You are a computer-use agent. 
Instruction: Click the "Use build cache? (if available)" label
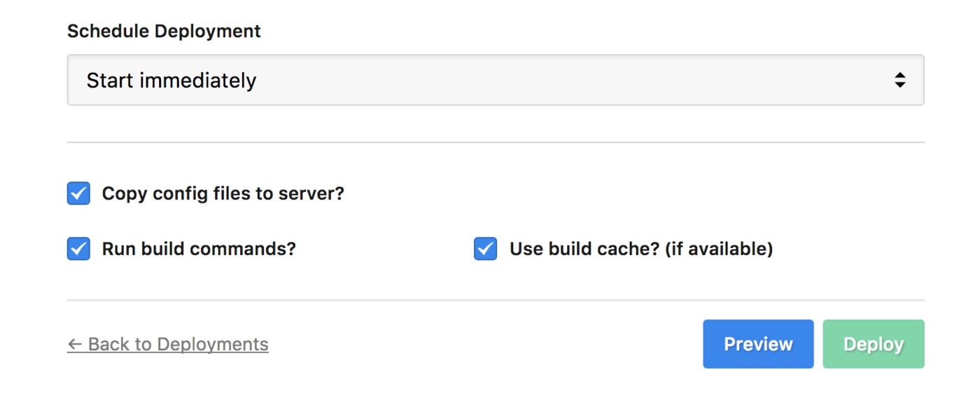(641, 249)
